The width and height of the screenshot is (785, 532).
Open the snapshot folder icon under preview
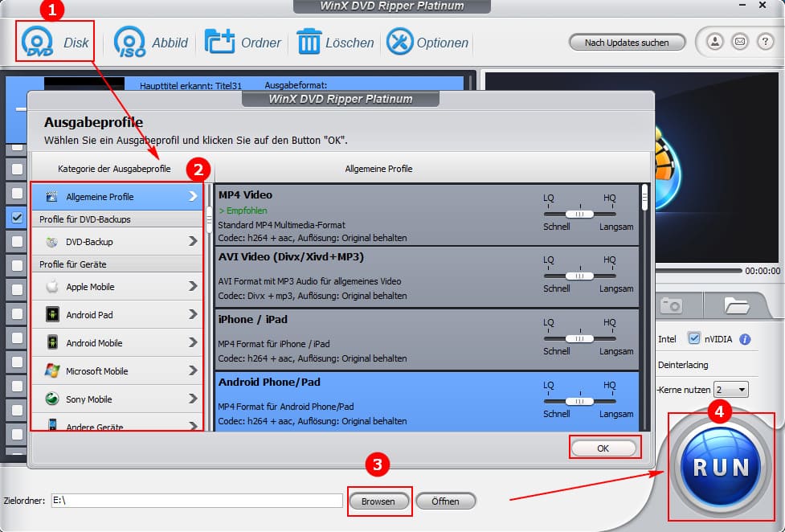coord(736,305)
